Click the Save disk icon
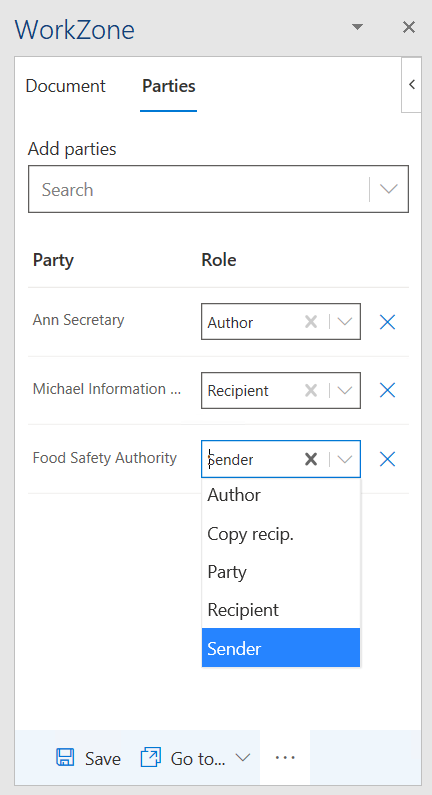This screenshot has height=795, width=432. 65,757
